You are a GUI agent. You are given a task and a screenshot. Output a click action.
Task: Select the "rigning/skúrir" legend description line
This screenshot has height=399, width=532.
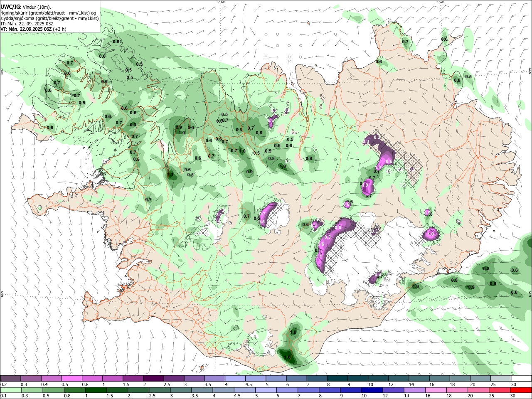pyautogui.click(x=49, y=13)
